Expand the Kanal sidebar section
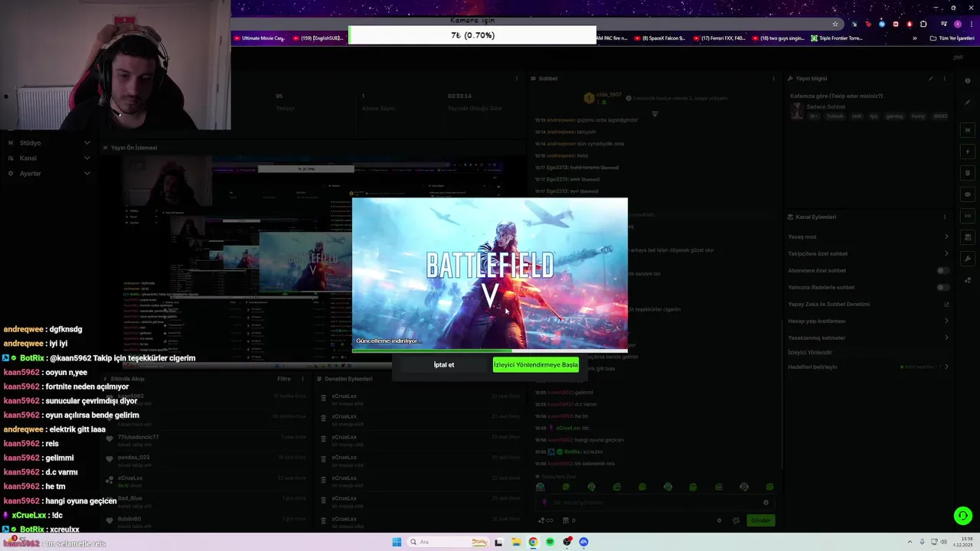This screenshot has width=980, height=551. (87, 158)
